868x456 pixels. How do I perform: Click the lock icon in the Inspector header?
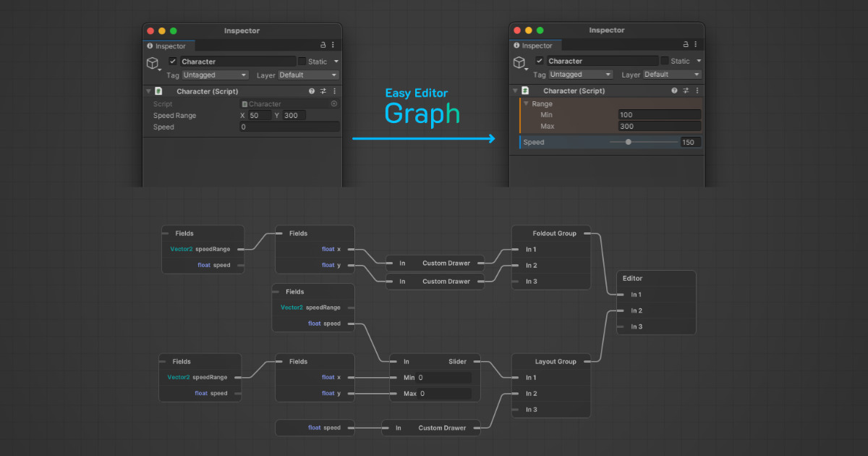coord(323,45)
